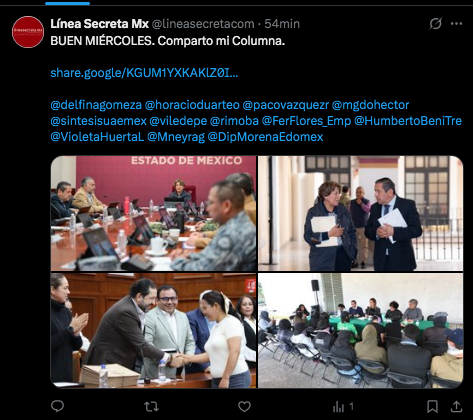This screenshot has height=420, width=473.
Task: Open the @DipMorenaEdomex mention
Action: 265,137
